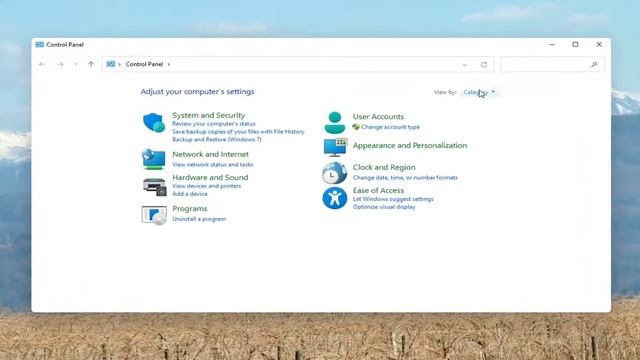The height and width of the screenshot is (360, 640).
Task: Click Change date, time, or number formats
Action: (x=405, y=178)
